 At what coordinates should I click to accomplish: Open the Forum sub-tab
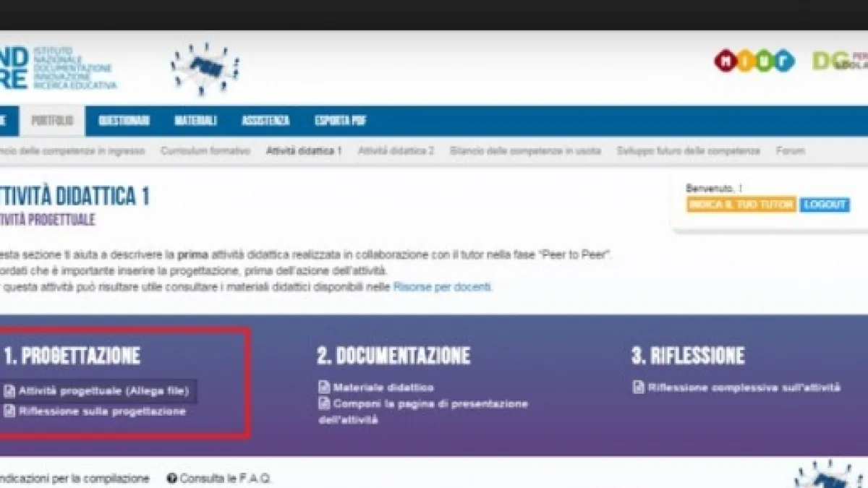coord(790,151)
